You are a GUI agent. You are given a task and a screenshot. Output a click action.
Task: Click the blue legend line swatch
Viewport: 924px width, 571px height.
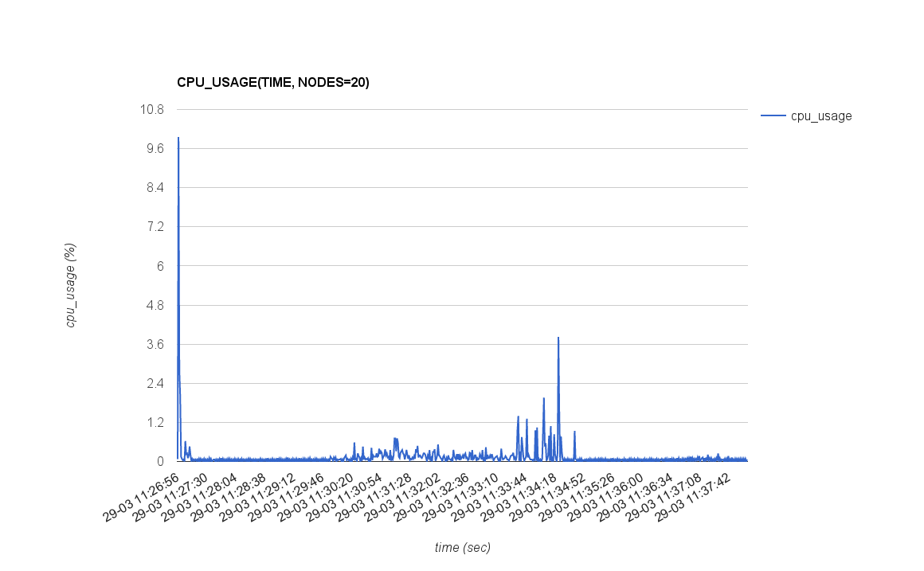(x=773, y=116)
